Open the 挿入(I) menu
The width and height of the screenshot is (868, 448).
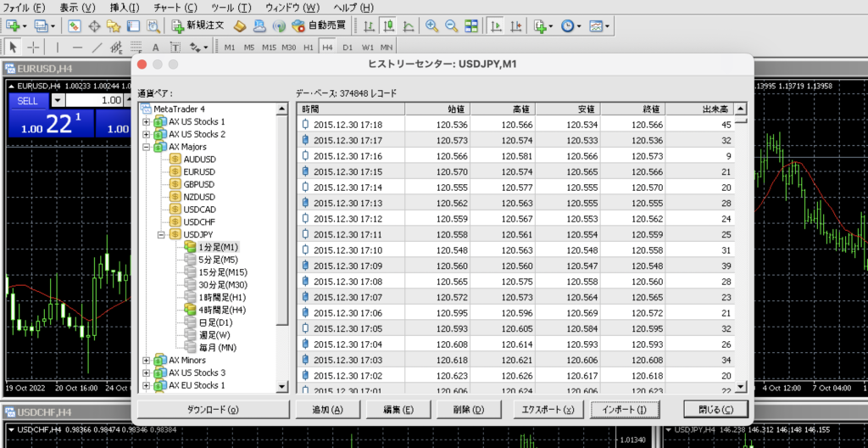pos(125,8)
